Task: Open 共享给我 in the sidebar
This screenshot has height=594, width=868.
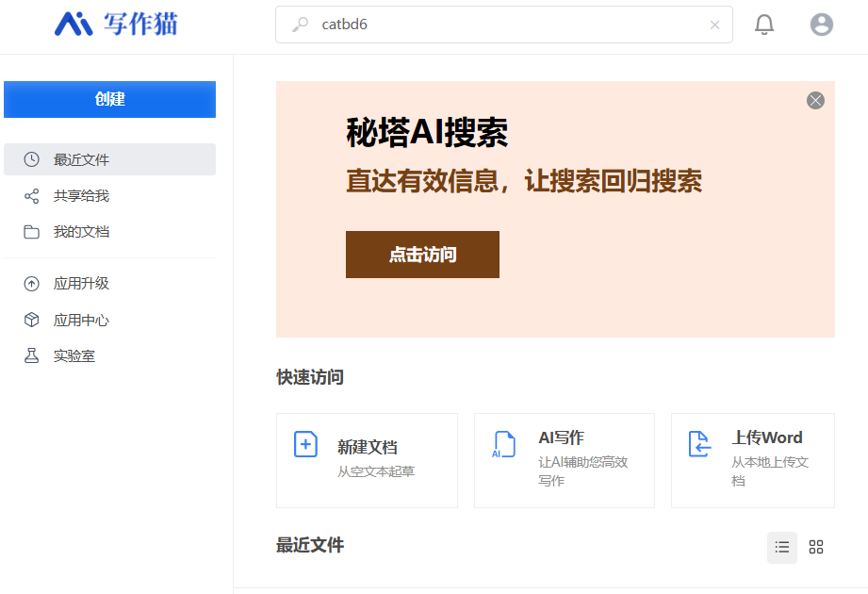Action: (x=109, y=196)
